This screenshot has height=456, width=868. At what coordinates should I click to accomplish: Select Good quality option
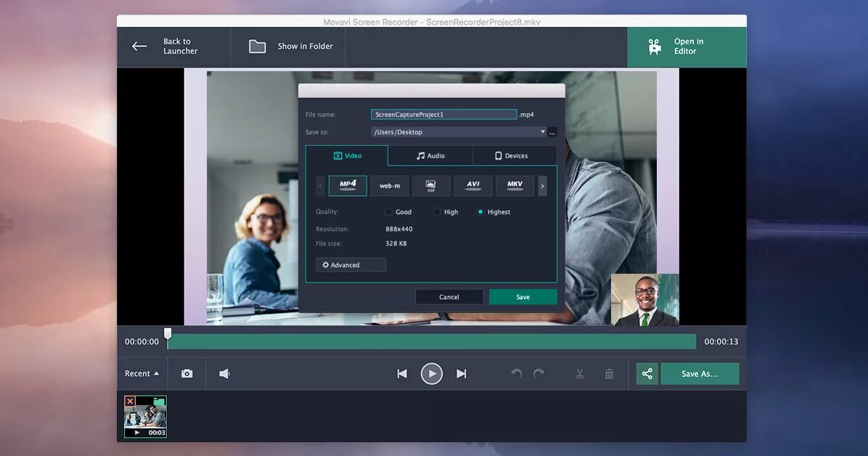click(388, 211)
